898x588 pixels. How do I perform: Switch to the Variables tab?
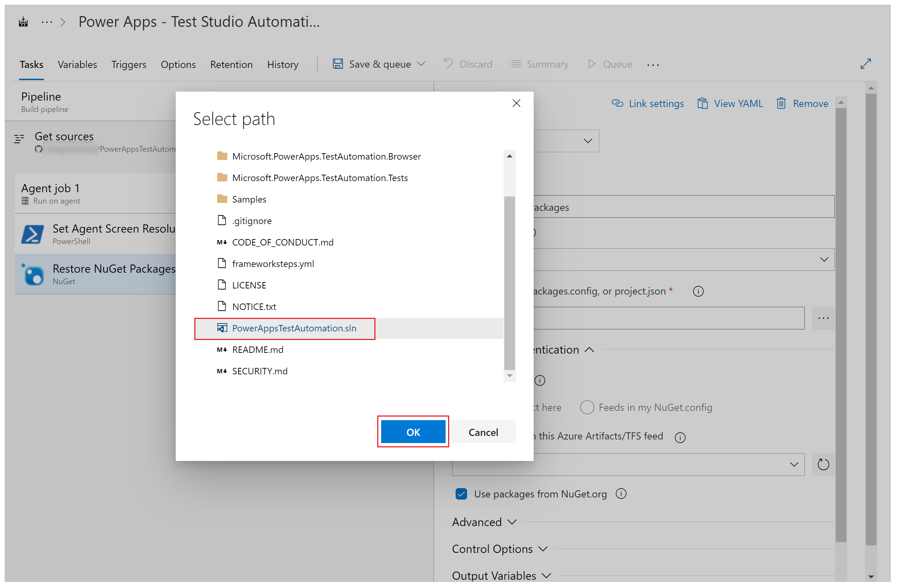coord(77,64)
